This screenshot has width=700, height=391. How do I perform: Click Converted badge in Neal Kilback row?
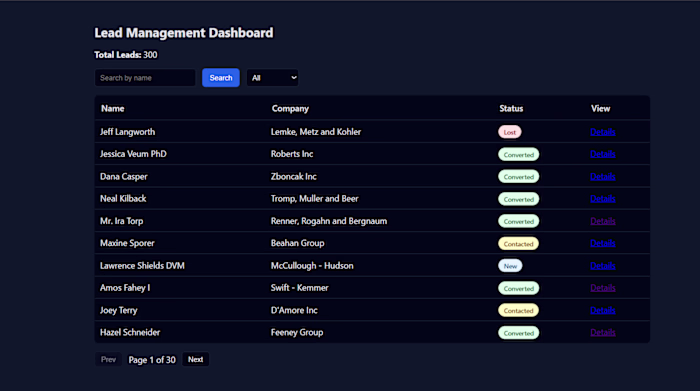(519, 199)
